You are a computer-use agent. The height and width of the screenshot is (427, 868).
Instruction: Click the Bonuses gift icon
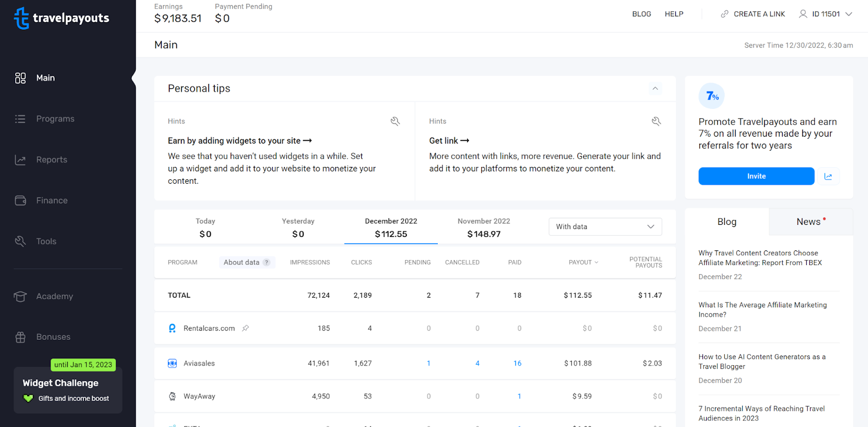click(20, 337)
